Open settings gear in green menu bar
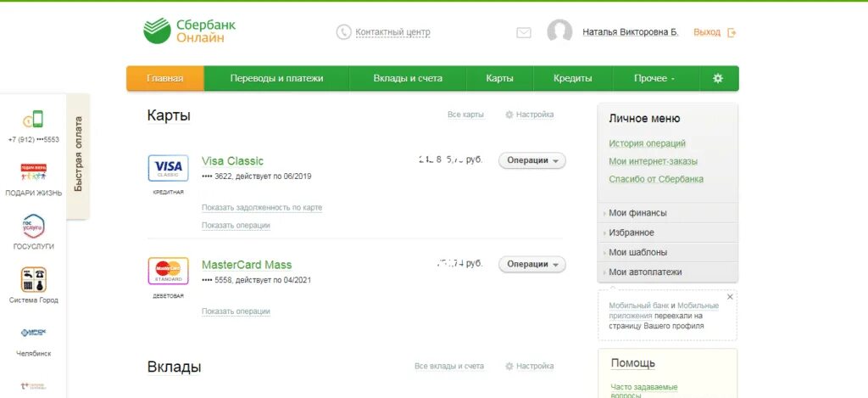 tap(718, 78)
